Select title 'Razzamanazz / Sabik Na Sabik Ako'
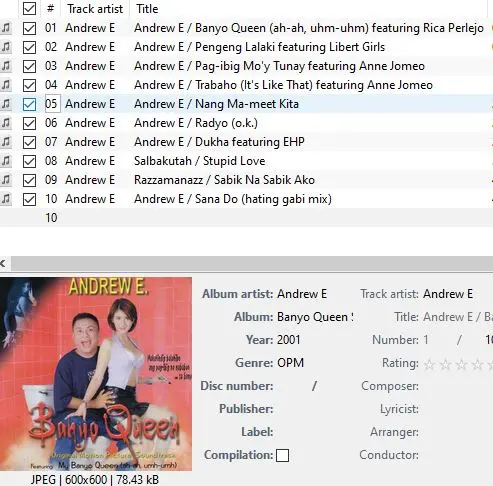The image size is (493, 486). click(224, 180)
